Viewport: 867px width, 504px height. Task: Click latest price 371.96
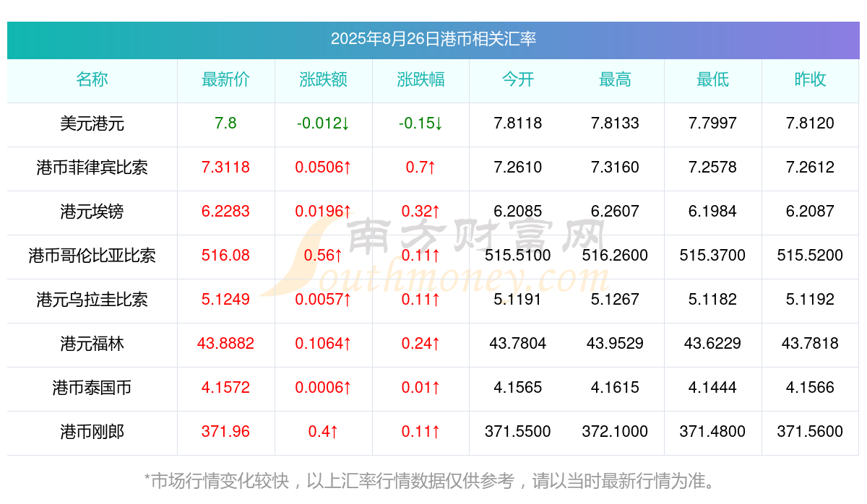pos(226,432)
